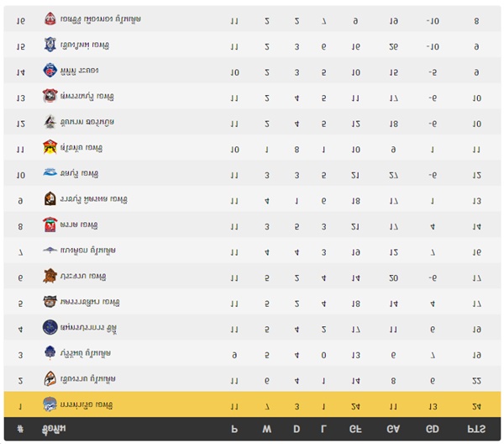Click the red crest logo in the 16th-place row
The width and height of the screenshot is (504, 444).
[50, 18]
